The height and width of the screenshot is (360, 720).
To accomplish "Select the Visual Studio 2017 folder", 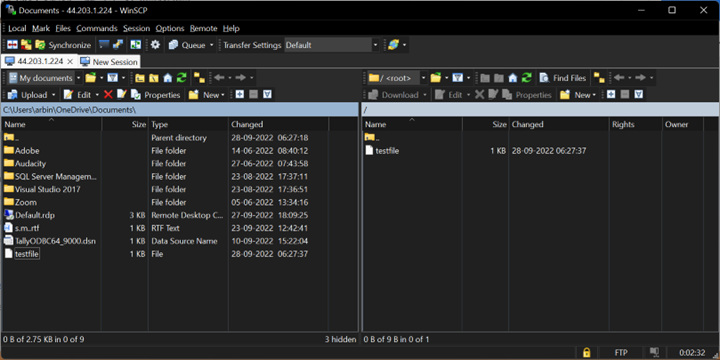I will click(42, 189).
